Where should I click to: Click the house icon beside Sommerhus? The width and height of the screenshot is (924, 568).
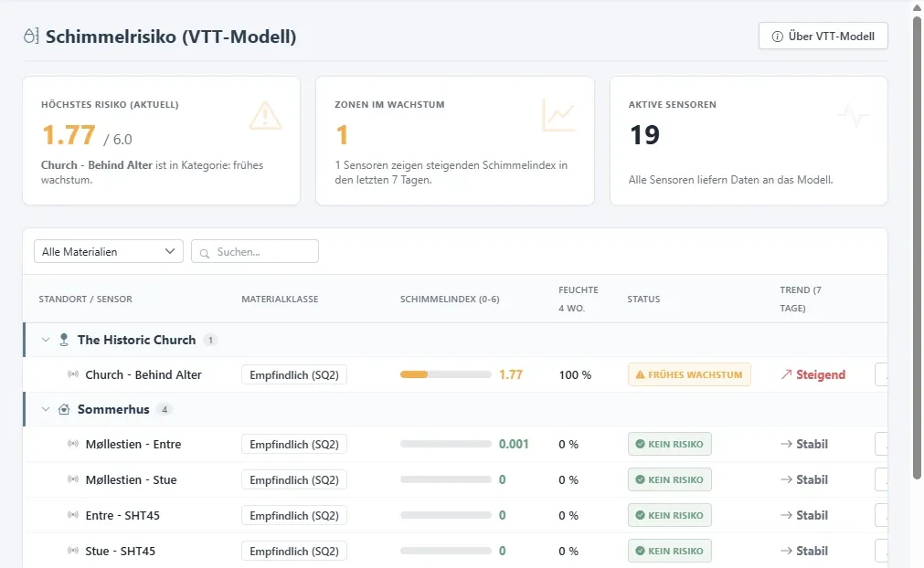[64, 409]
